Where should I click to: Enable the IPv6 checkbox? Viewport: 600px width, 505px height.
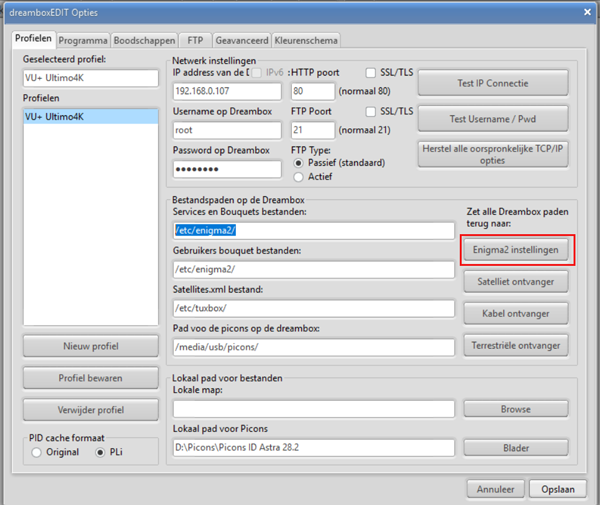[x=257, y=73]
